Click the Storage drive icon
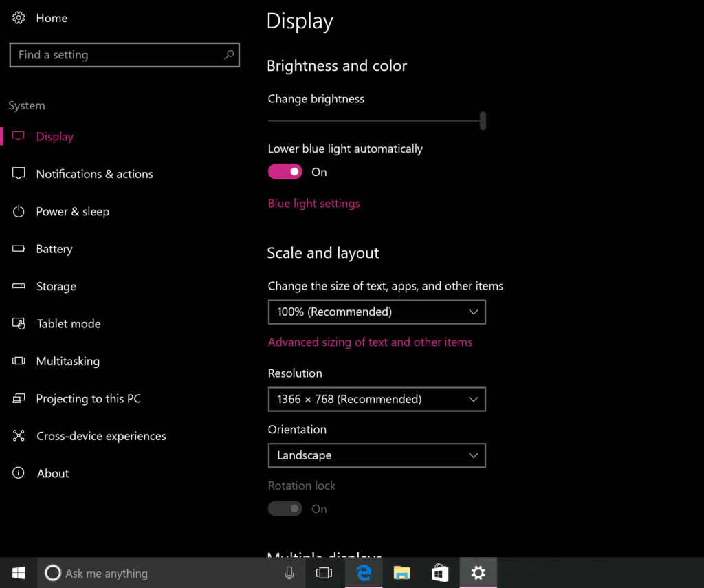The width and height of the screenshot is (704, 588). pyautogui.click(x=19, y=285)
